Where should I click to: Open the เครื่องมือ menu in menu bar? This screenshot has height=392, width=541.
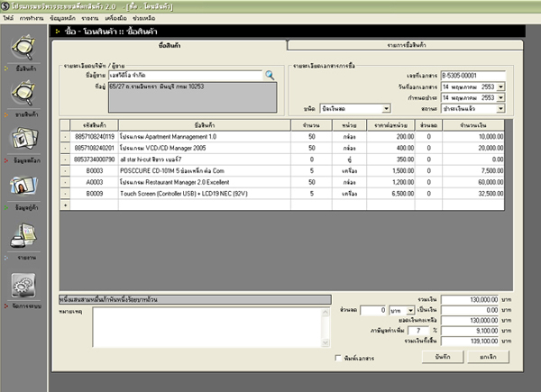click(117, 17)
